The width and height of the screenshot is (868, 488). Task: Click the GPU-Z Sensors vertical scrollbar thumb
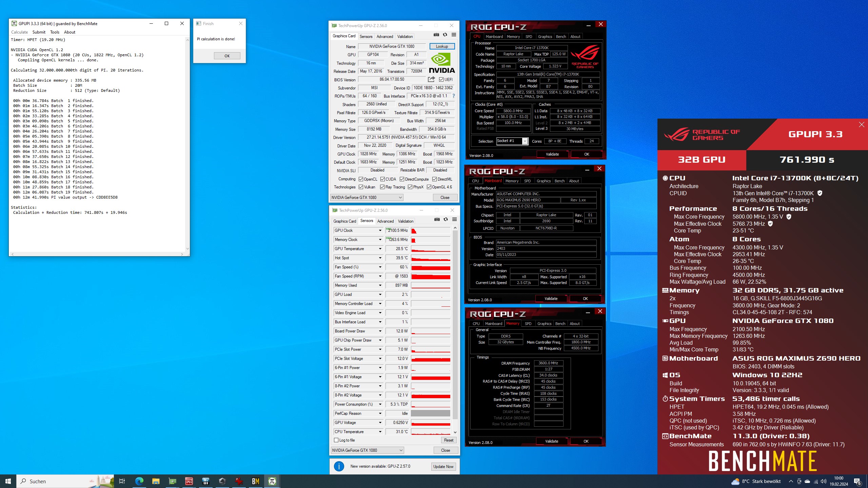click(455, 325)
